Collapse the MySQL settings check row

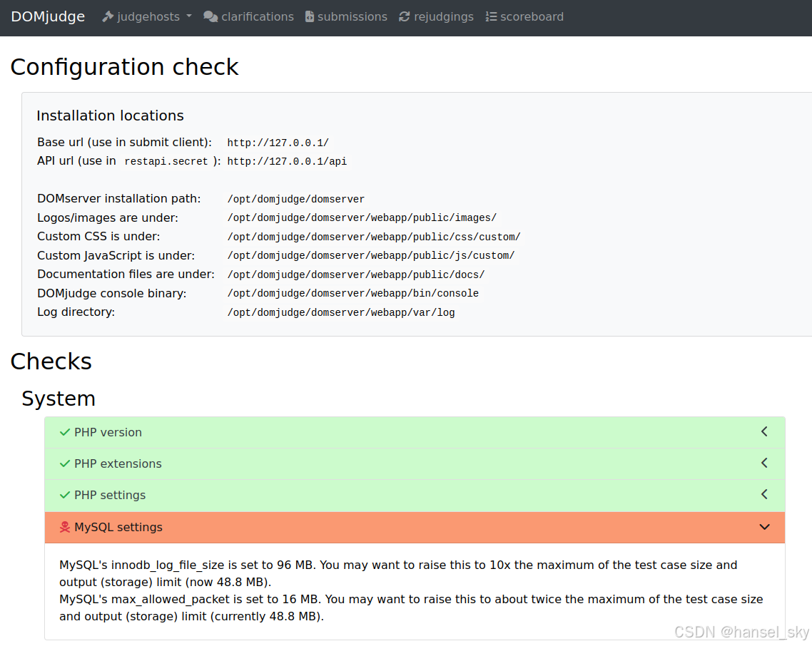415,528
